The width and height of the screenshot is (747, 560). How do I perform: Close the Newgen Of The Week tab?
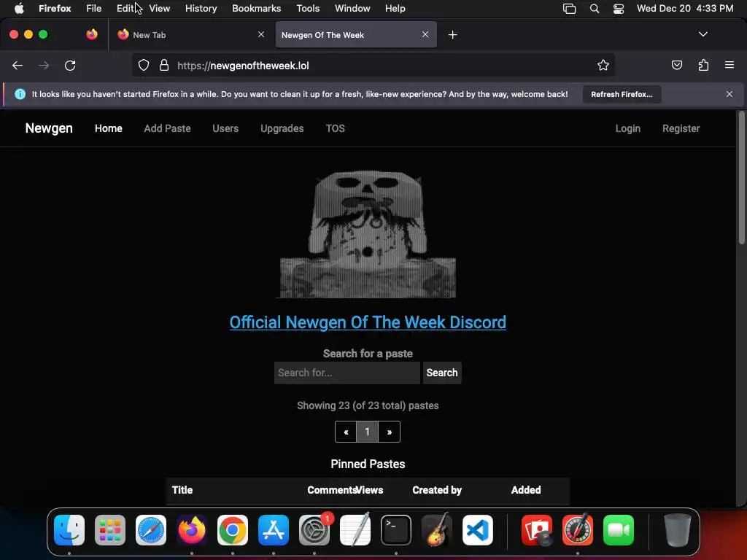(425, 34)
